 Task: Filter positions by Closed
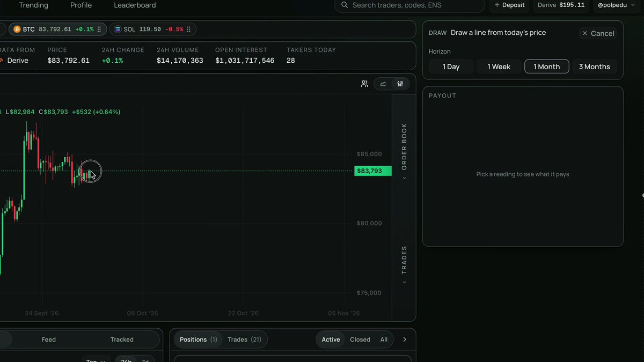click(360, 339)
